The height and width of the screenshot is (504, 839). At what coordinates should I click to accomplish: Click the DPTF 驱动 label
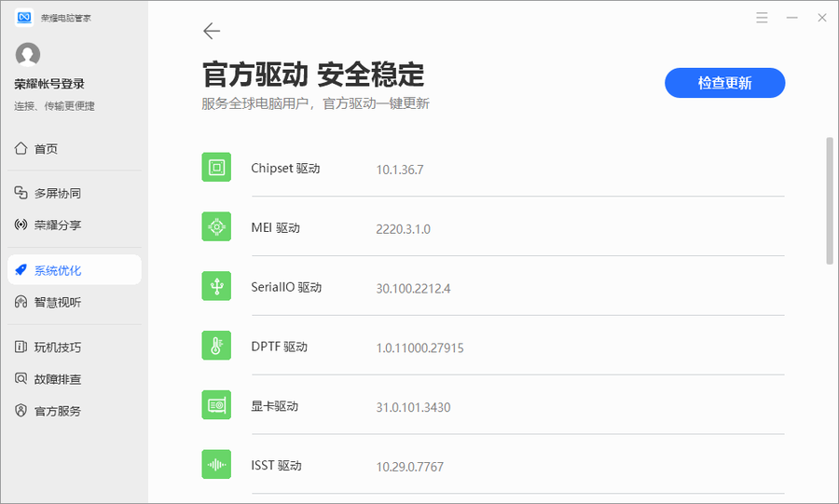pyautogui.click(x=280, y=347)
